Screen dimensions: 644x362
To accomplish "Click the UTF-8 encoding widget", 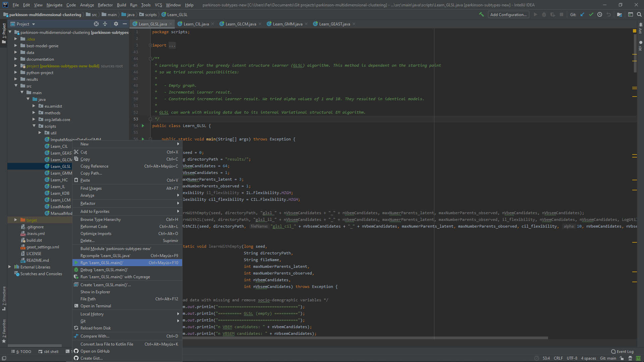I will coord(572,358).
